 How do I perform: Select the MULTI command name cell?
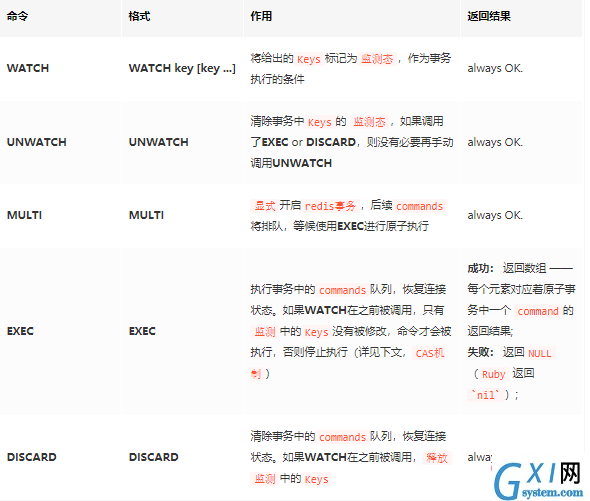tap(24, 215)
